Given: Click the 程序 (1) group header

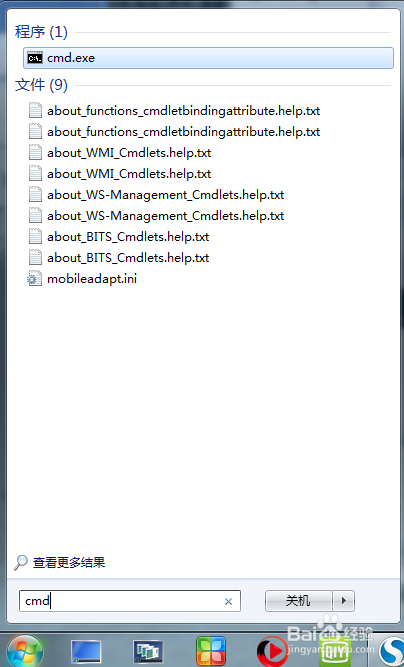Looking at the screenshot, I should pos(41,32).
